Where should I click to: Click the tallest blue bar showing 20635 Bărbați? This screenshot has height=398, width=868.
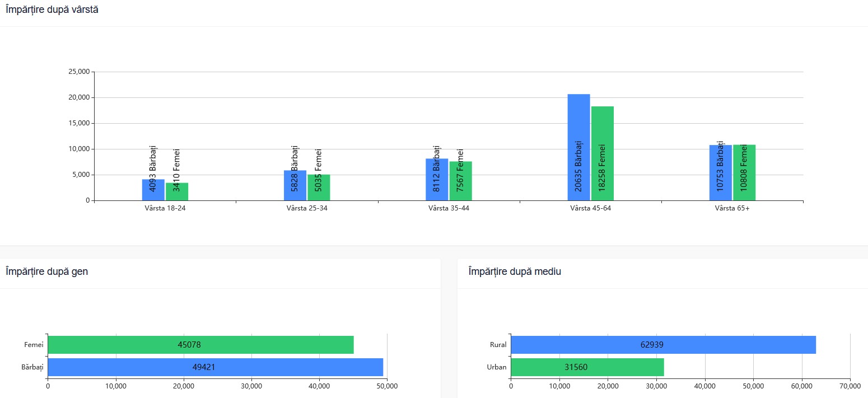[x=578, y=148]
